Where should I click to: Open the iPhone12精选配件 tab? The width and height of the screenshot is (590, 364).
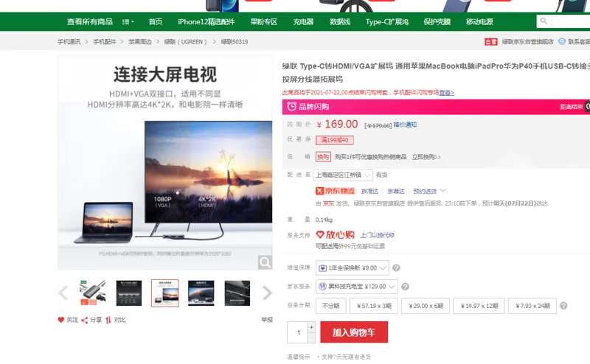(x=206, y=22)
